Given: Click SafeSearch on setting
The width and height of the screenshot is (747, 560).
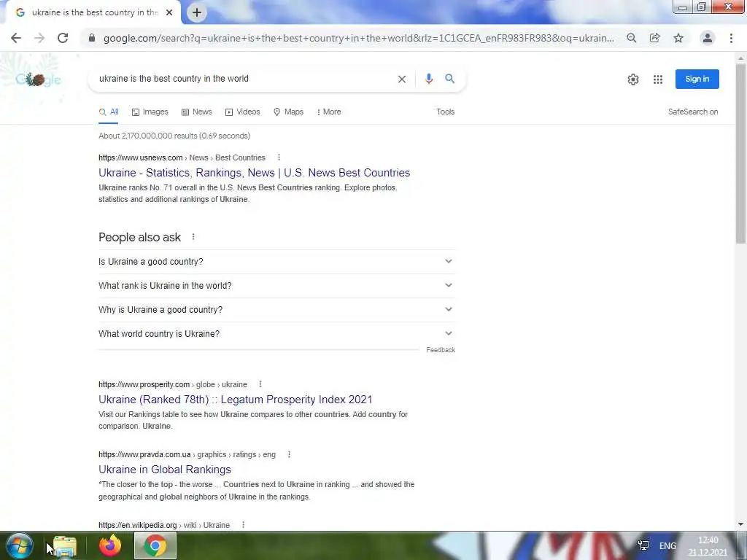Looking at the screenshot, I should 693,112.
